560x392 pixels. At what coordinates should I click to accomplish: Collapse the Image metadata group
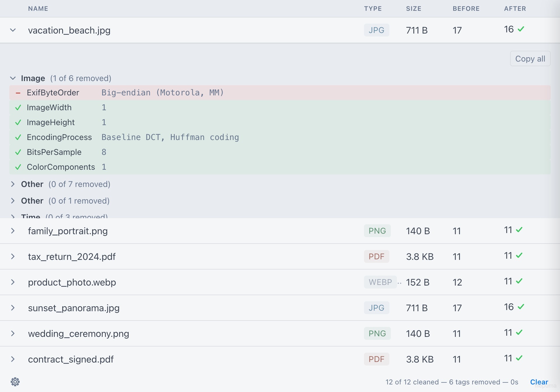point(13,78)
